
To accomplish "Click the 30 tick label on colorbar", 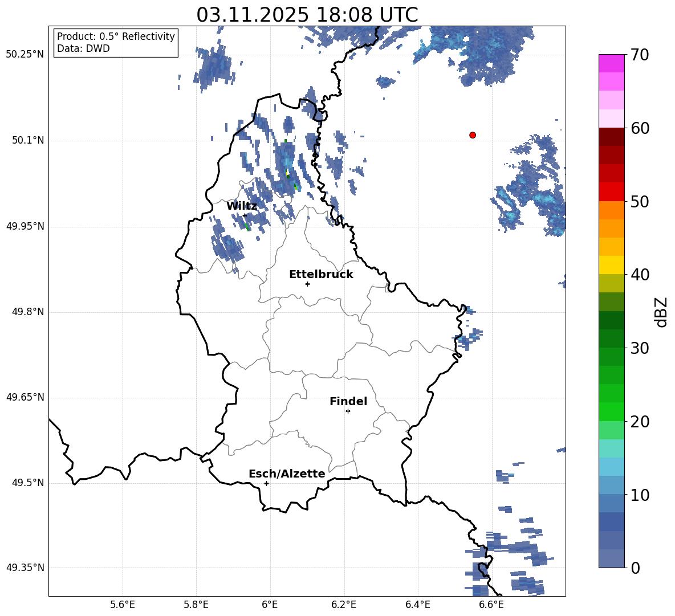I will pyautogui.click(x=640, y=348).
